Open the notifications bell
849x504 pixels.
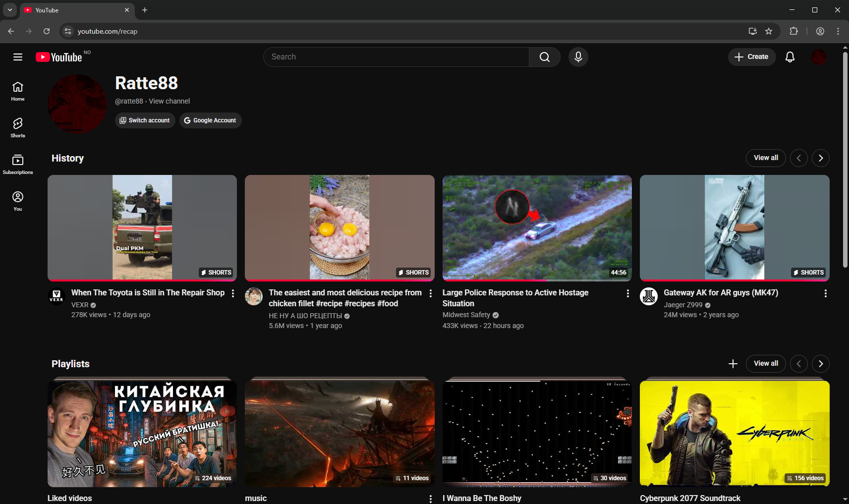[x=790, y=57]
